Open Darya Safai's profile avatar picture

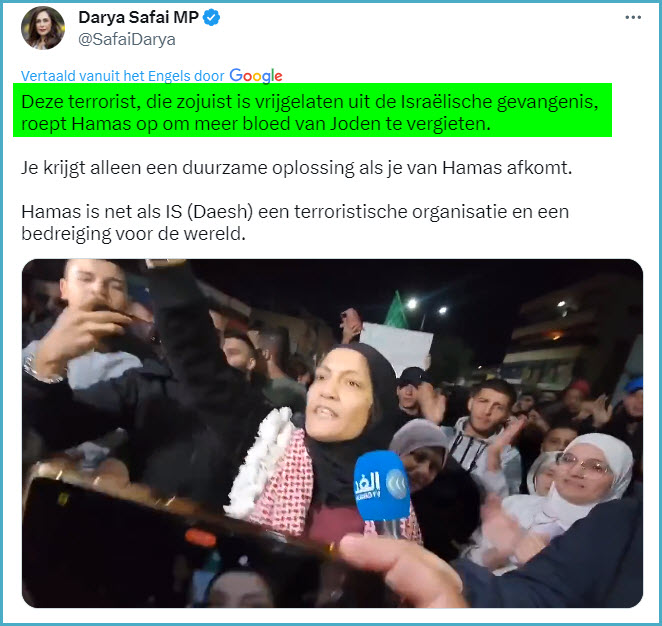(43, 28)
